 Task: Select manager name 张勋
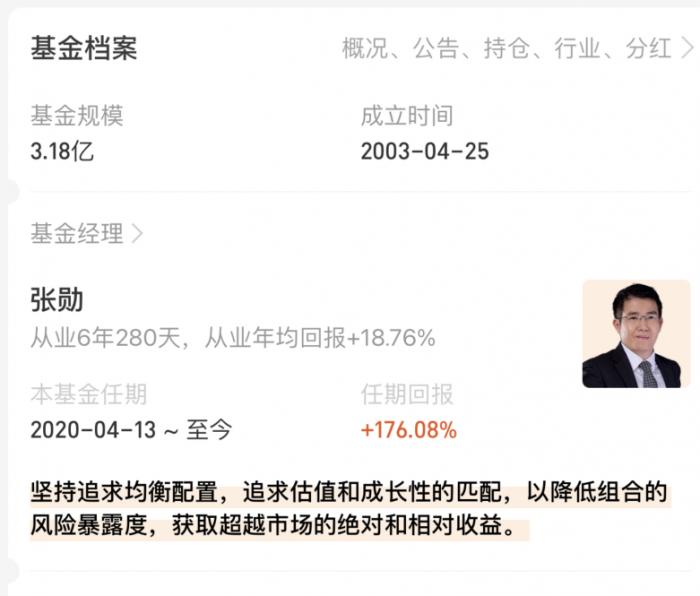click(57, 300)
